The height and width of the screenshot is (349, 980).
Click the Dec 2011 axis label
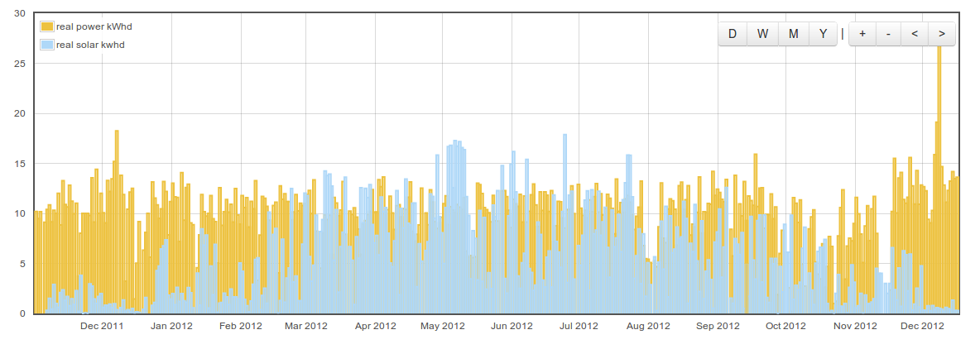pos(102,326)
